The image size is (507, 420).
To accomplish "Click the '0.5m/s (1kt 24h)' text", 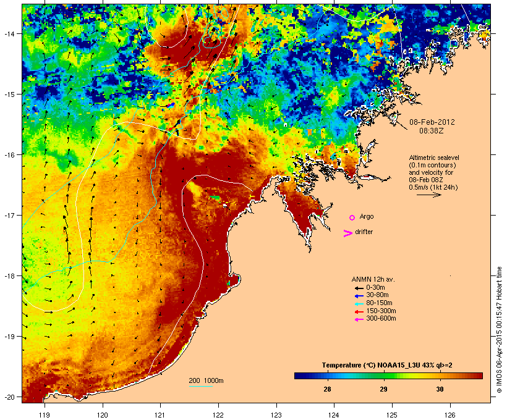I will point(433,187).
